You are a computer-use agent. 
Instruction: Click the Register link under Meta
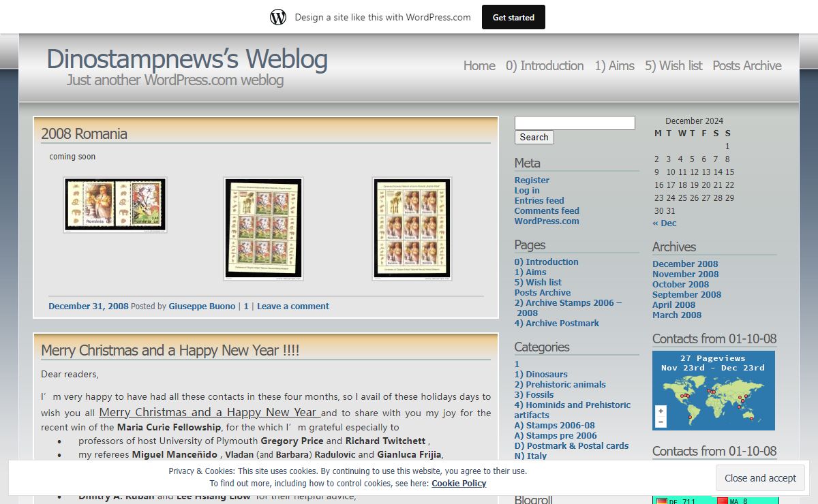point(532,180)
